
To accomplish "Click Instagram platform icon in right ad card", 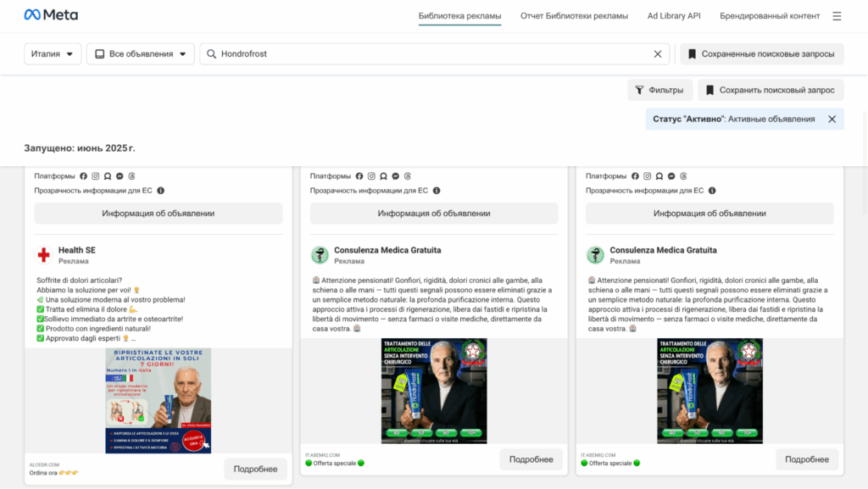I will tap(647, 176).
